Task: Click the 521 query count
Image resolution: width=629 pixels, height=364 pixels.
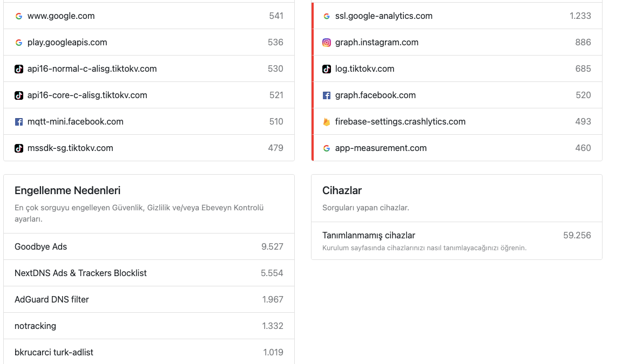Action: click(x=276, y=95)
